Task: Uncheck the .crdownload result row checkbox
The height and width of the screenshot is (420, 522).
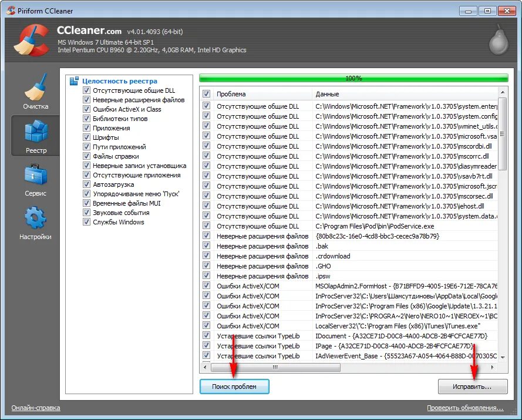Action: 207,256
